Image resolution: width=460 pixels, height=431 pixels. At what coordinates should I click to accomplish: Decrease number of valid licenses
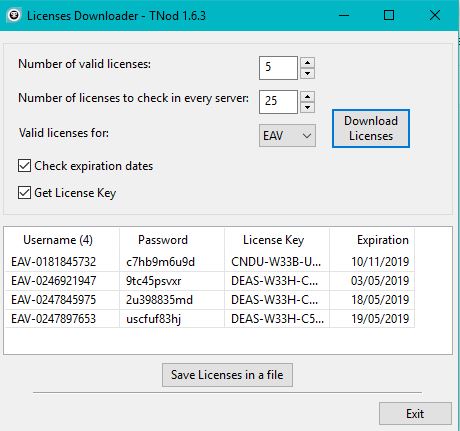pos(307,73)
